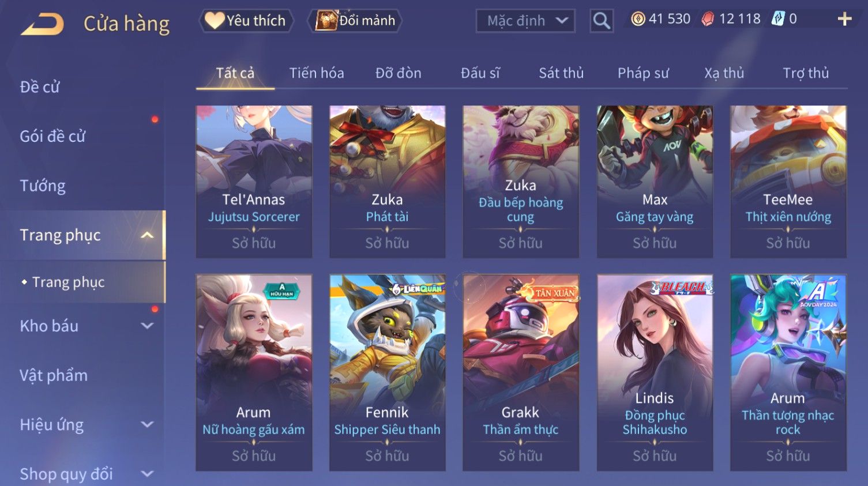Viewport: 868px width, 486px height.
Task: Click the Đổi mảnh chest icon
Action: 326,21
